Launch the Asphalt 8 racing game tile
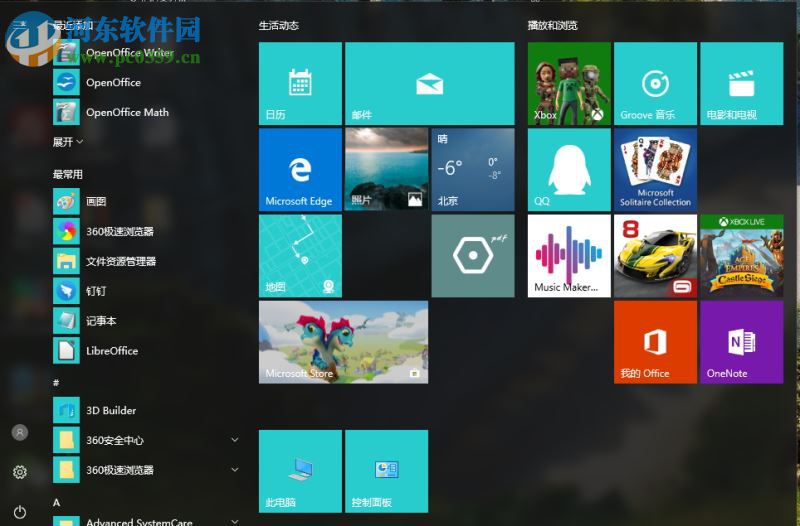800x526 pixels. [655, 256]
